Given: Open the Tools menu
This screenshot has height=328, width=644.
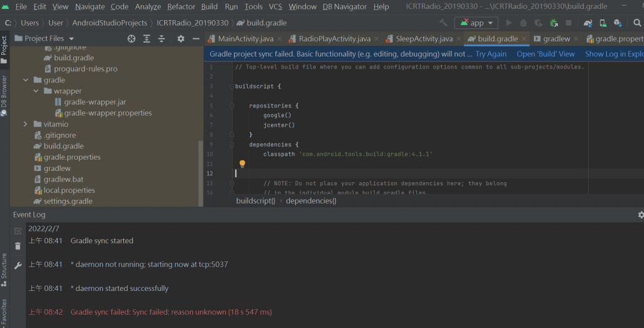Looking at the screenshot, I should (x=253, y=6).
